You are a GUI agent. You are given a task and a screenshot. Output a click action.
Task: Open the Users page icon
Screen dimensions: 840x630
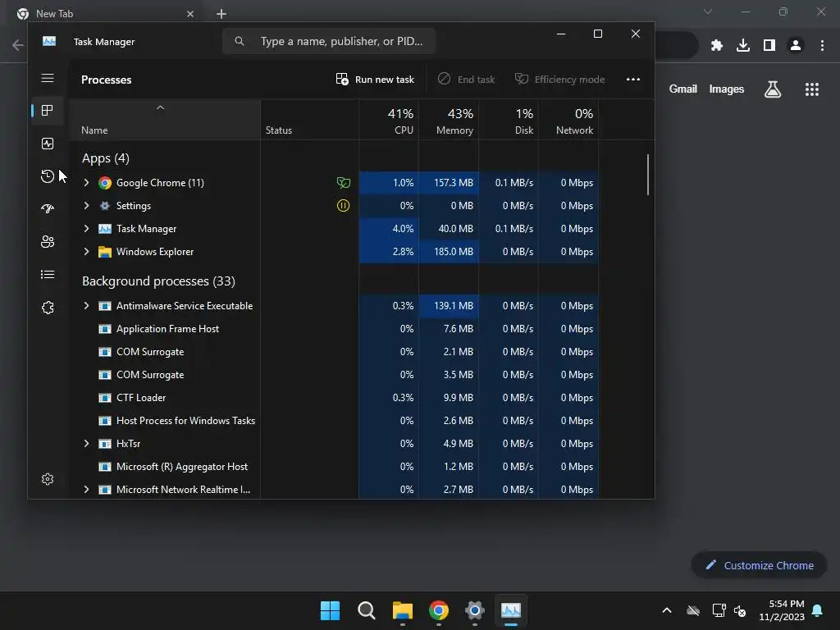tap(47, 242)
